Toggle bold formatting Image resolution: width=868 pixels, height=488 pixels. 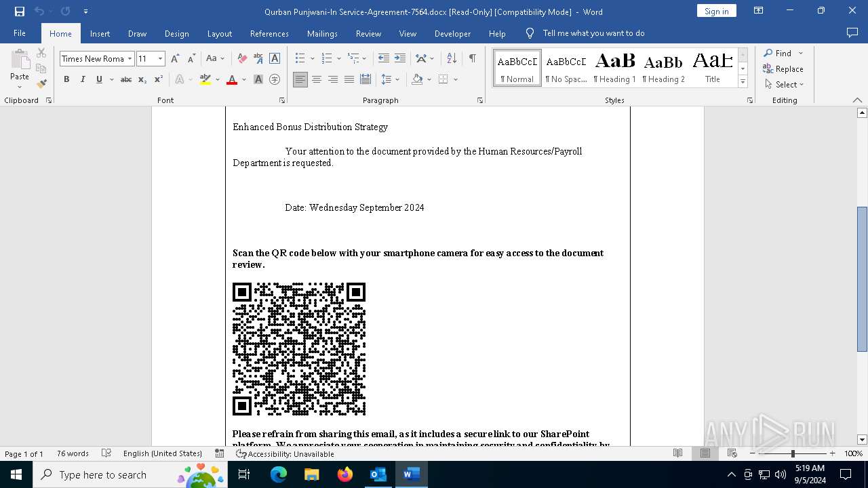66,79
